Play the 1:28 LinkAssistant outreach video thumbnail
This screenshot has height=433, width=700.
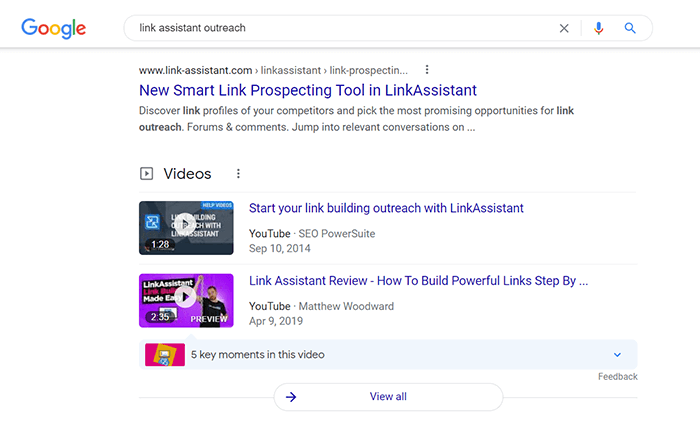(x=186, y=228)
